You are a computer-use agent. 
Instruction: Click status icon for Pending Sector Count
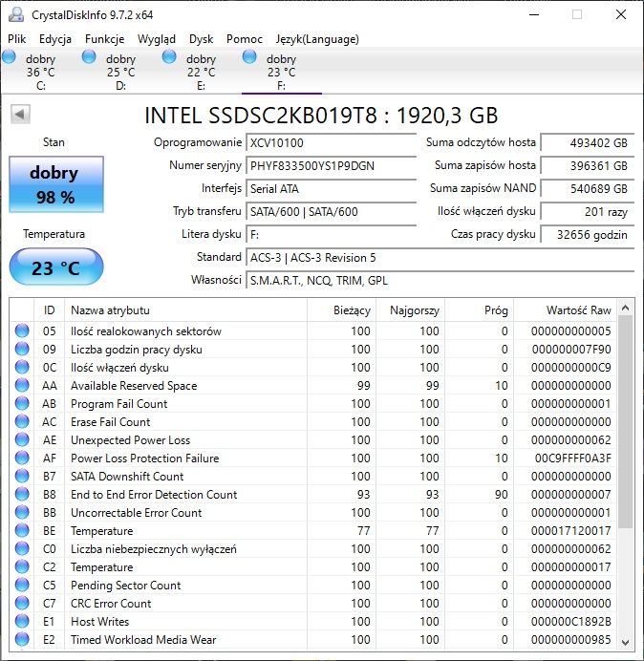22,585
